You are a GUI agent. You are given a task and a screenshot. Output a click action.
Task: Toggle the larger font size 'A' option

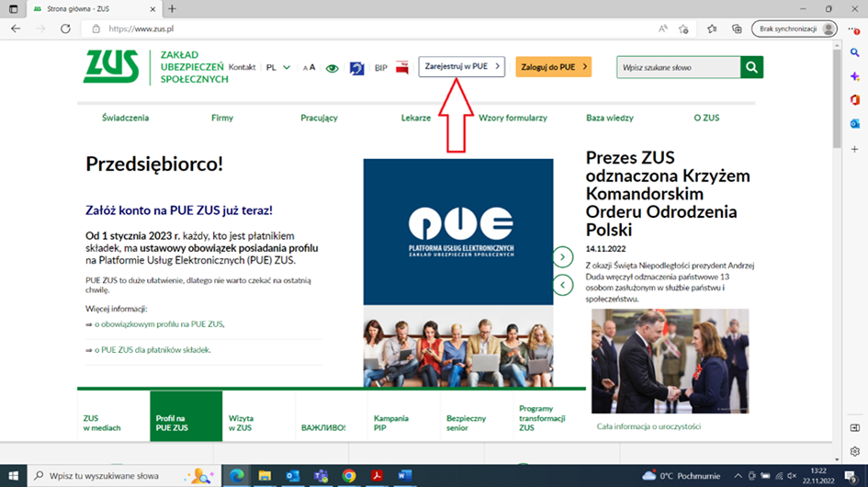pos(312,67)
